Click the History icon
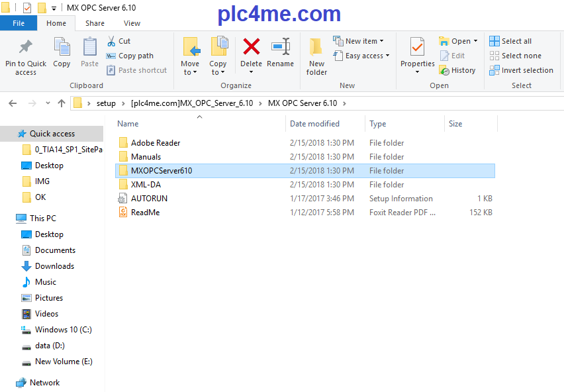The width and height of the screenshot is (564, 392). coord(444,70)
